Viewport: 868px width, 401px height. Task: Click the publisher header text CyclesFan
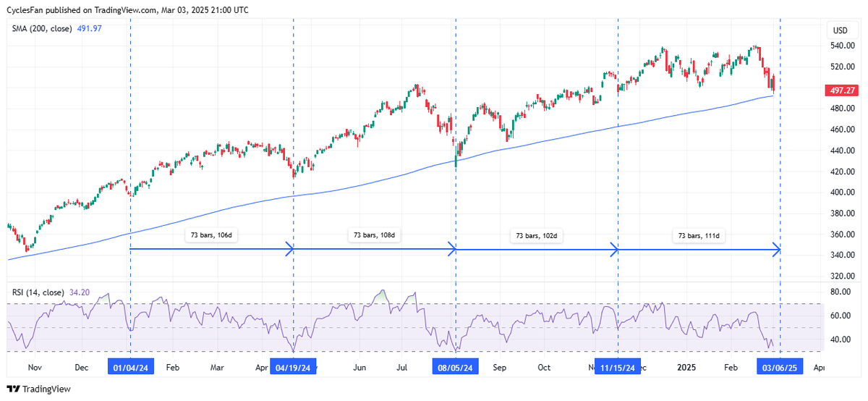(25, 10)
